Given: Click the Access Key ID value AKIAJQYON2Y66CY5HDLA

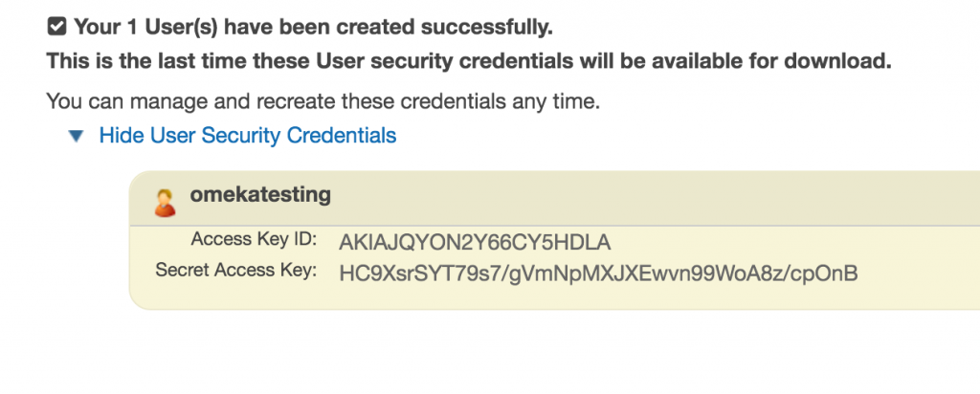Looking at the screenshot, I should (475, 242).
